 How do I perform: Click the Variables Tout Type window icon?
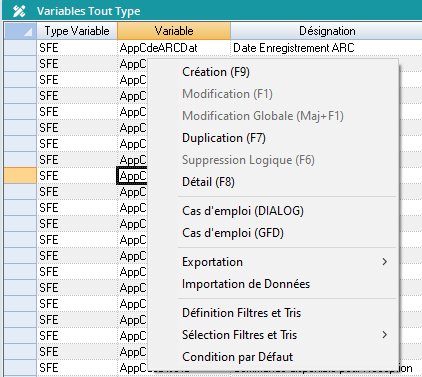[x=19, y=11]
